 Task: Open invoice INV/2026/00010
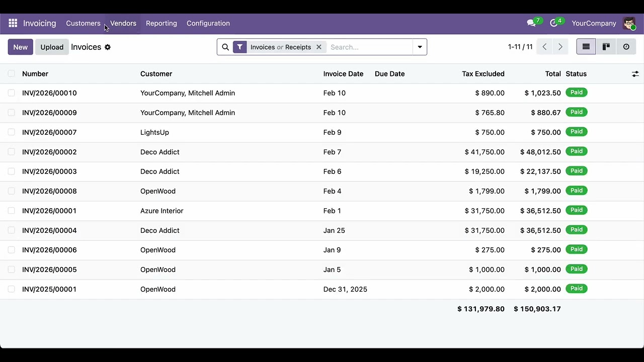pos(49,93)
